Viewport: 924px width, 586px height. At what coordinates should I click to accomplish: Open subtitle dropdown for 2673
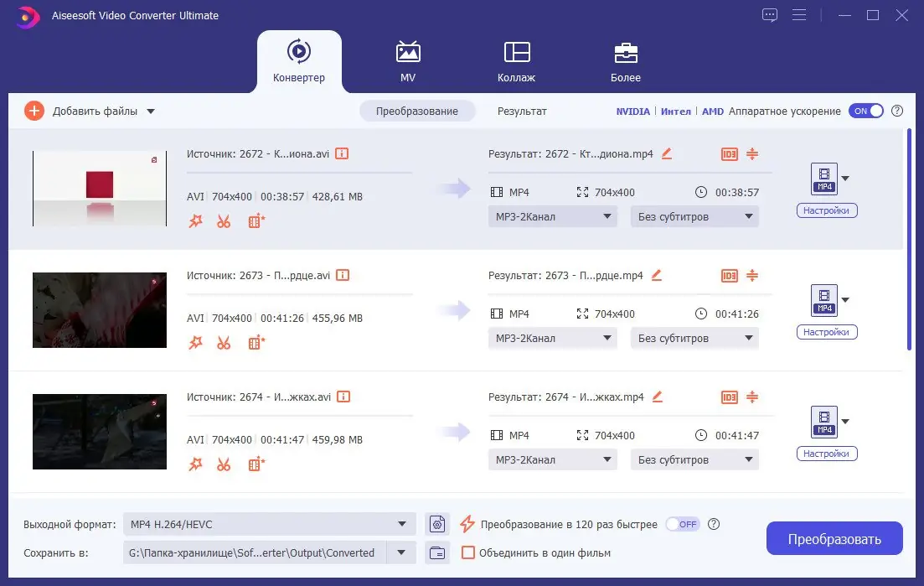point(694,338)
